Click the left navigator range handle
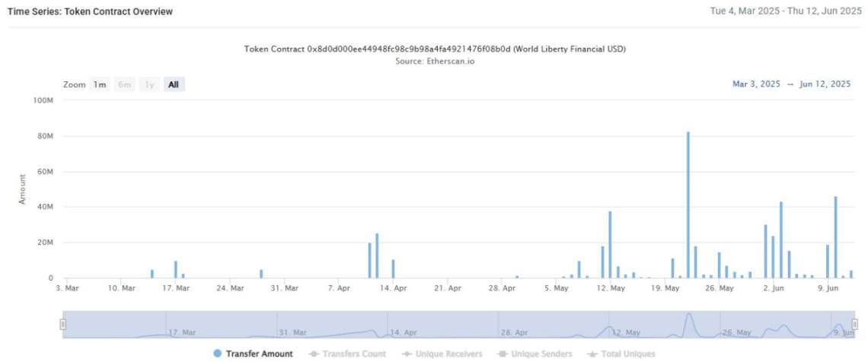The width and height of the screenshot is (868, 362). click(63, 324)
